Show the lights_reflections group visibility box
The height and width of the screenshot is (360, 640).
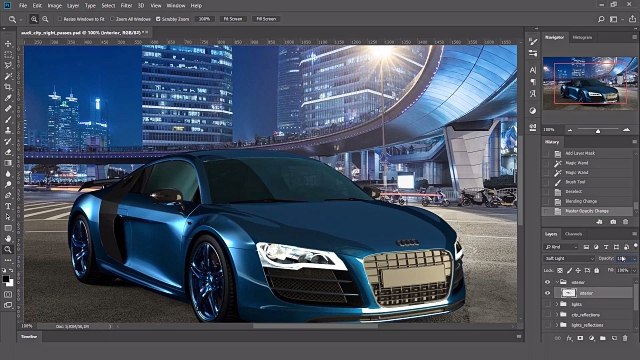[x=547, y=325]
